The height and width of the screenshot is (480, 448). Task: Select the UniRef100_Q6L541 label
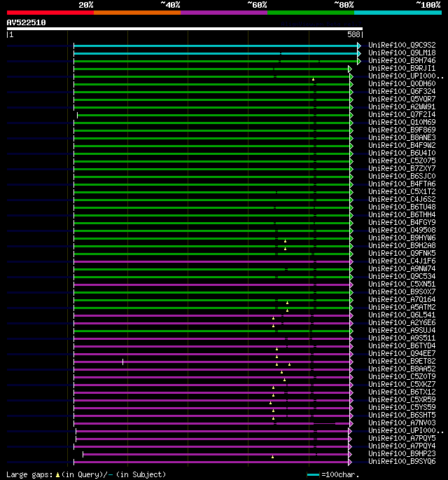(402, 315)
